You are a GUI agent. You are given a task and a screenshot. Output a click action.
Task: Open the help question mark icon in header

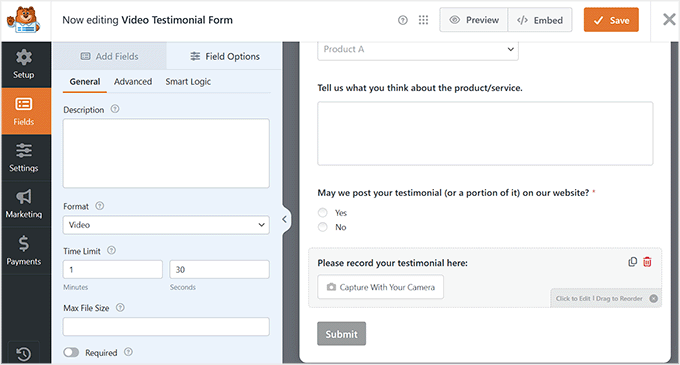[403, 20]
